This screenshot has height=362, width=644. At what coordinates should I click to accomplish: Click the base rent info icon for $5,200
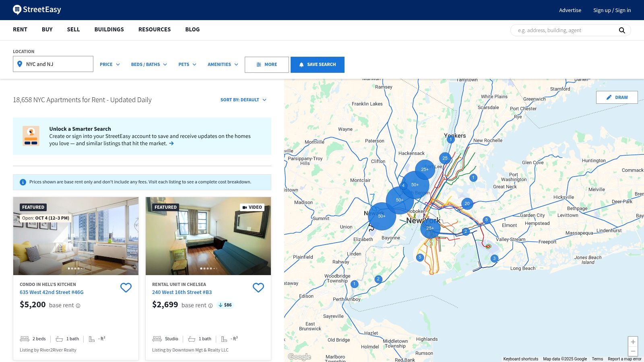78,306
